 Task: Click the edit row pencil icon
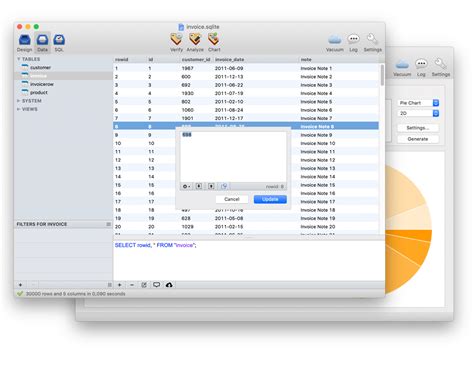tap(144, 285)
